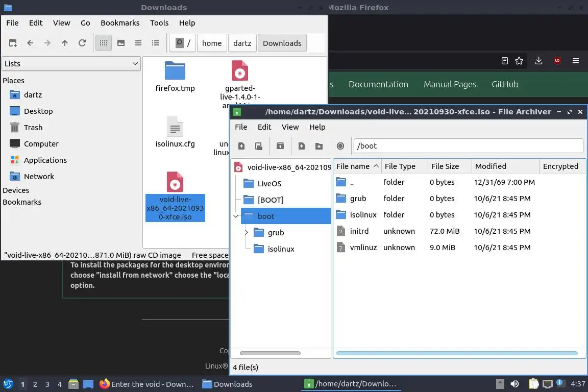Viewport: 588px width, 392px height.
Task: Open Documentation link on Void website
Action: coord(378,84)
